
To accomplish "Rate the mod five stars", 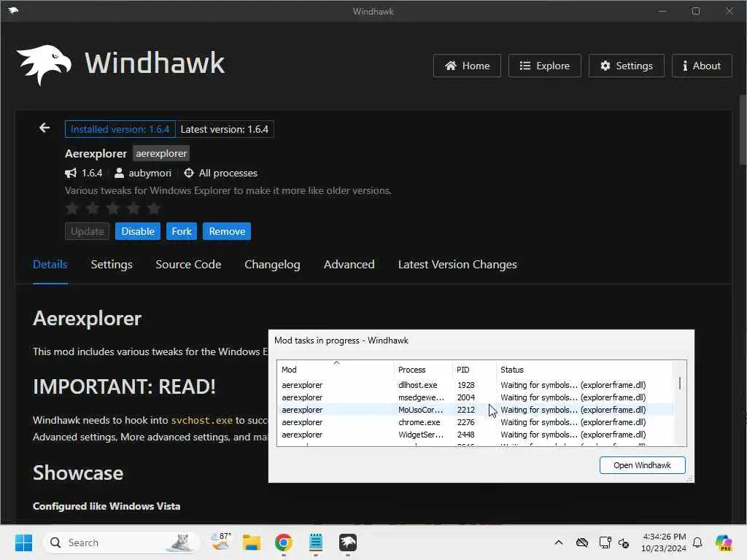I will 154,208.
